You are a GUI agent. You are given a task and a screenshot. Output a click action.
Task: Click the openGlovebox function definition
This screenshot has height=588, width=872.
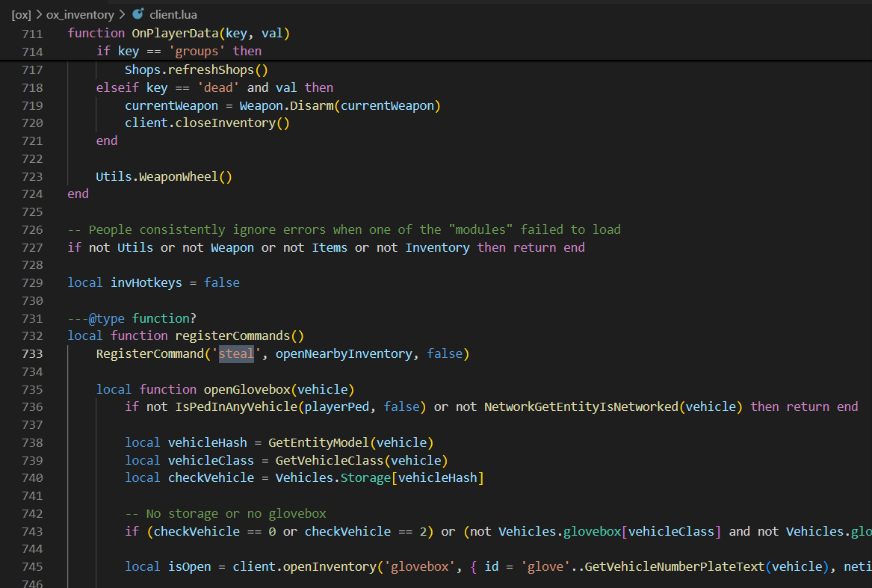[247, 389]
